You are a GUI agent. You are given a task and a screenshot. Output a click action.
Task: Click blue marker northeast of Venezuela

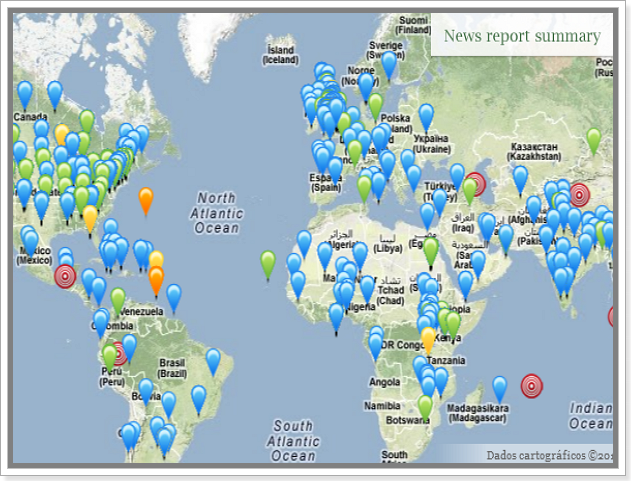[x=173, y=298]
